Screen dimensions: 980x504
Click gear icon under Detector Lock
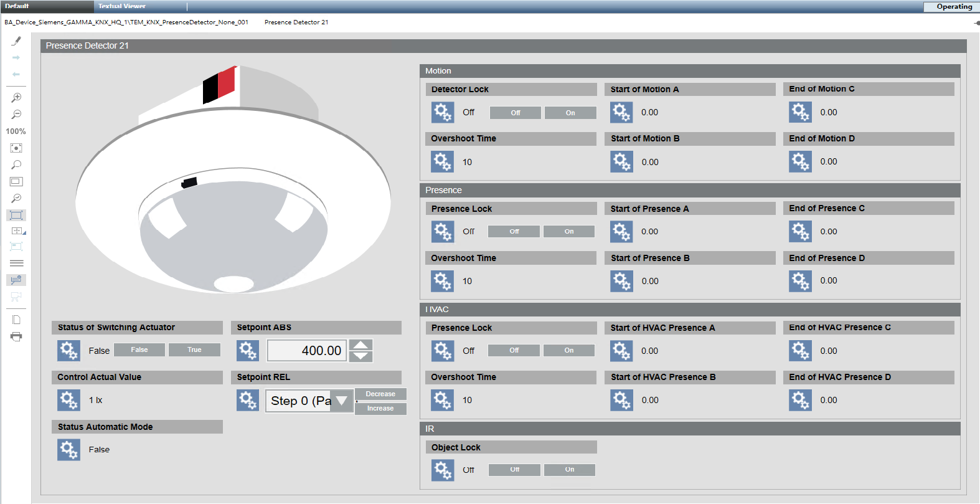(442, 113)
